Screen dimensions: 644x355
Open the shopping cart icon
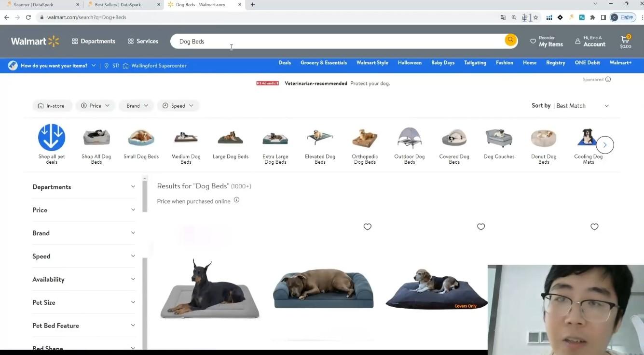tap(625, 41)
